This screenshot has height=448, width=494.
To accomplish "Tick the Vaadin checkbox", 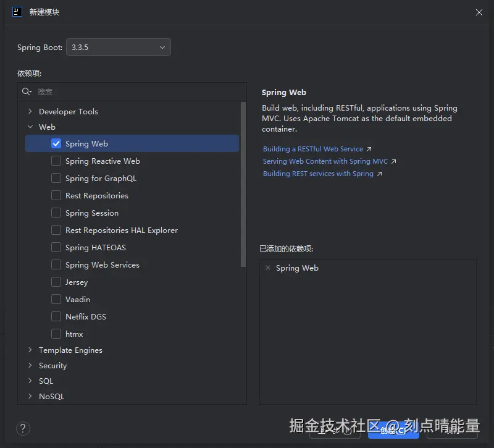I will pos(56,299).
